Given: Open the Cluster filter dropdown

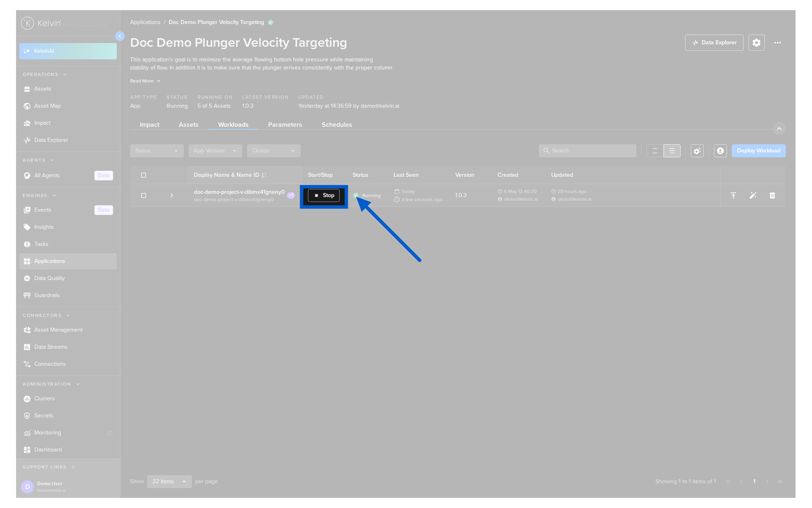Looking at the screenshot, I should pyautogui.click(x=274, y=151).
